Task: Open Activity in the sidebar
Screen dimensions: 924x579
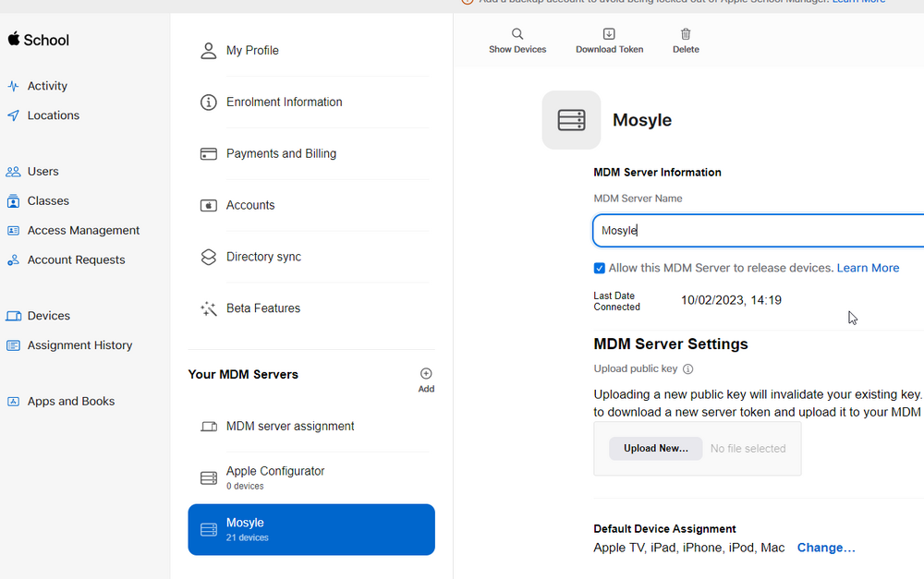Action: click(47, 86)
